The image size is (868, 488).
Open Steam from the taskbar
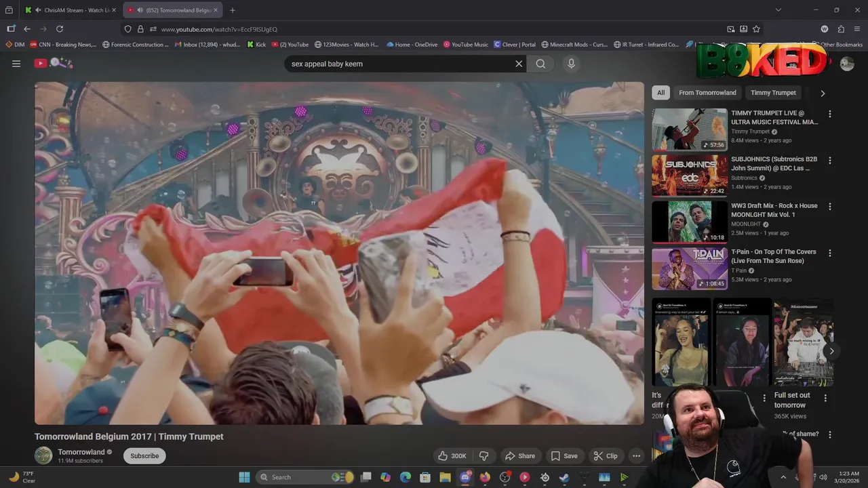point(564,477)
